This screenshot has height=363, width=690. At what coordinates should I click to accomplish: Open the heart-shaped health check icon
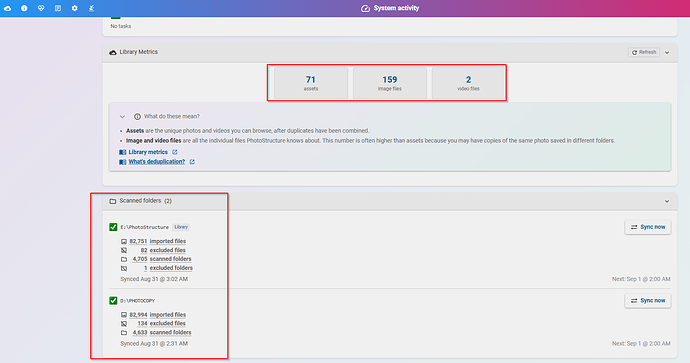[x=41, y=8]
